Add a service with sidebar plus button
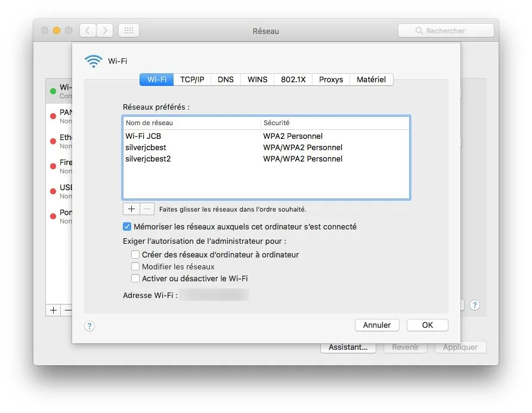 click(x=53, y=310)
